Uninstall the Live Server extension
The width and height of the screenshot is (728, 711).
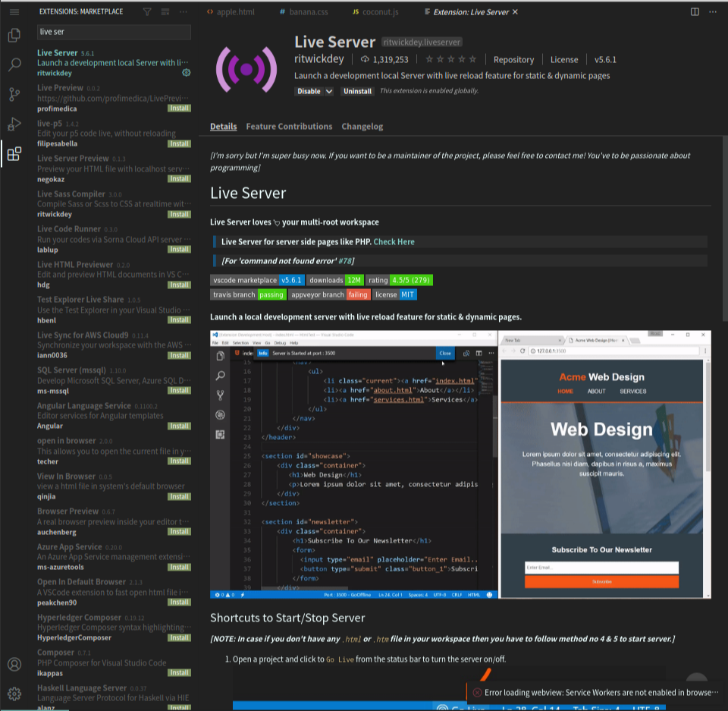357,92
